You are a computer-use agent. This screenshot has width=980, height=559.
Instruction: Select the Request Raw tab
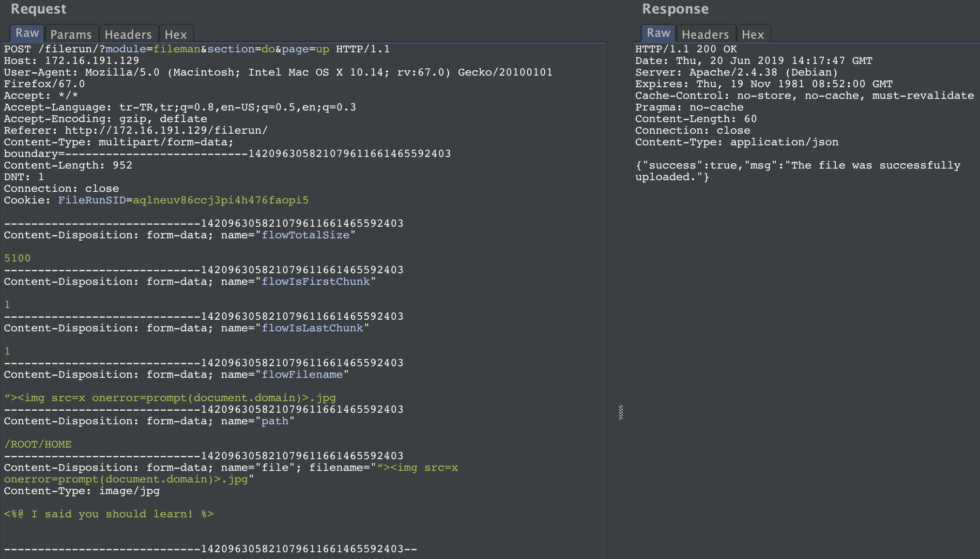click(x=27, y=33)
